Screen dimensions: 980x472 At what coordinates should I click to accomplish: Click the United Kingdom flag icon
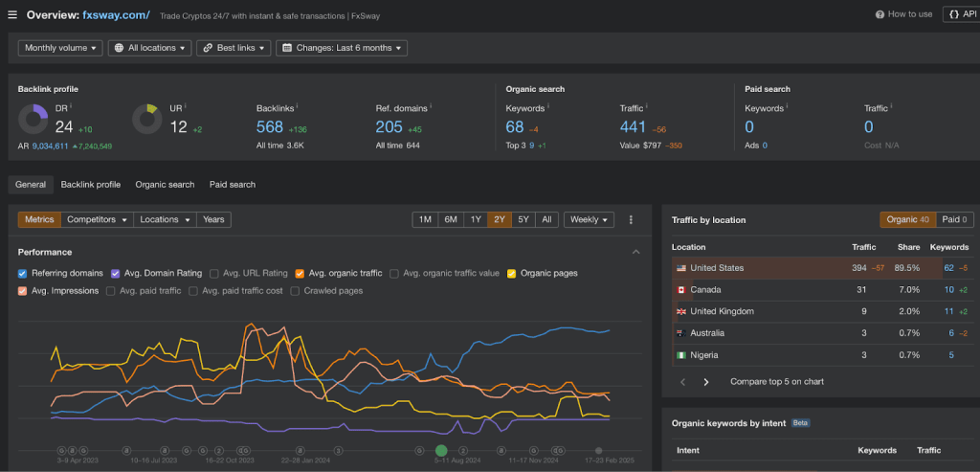click(681, 311)
